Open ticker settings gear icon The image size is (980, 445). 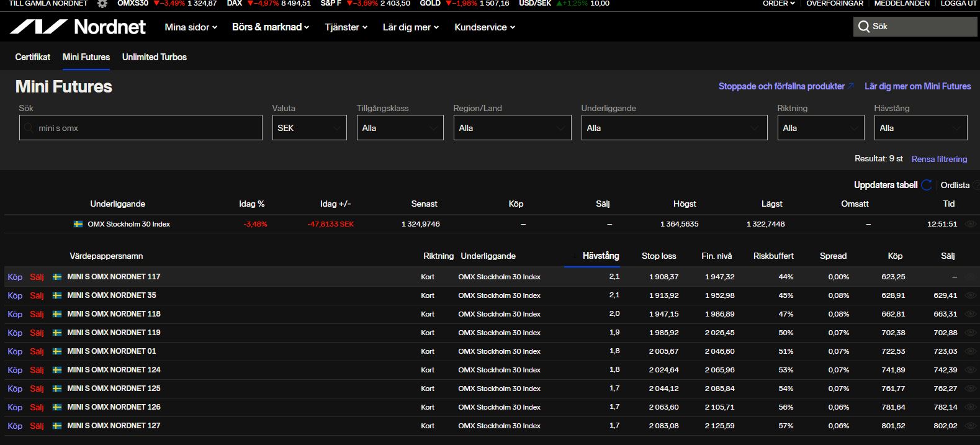coord(102,4)
